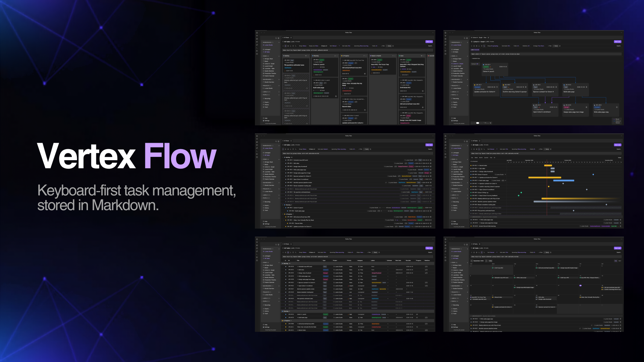Click blue 'Build sales page' timeline bar
Screen dimensions: 644x362
click(564, 180)
